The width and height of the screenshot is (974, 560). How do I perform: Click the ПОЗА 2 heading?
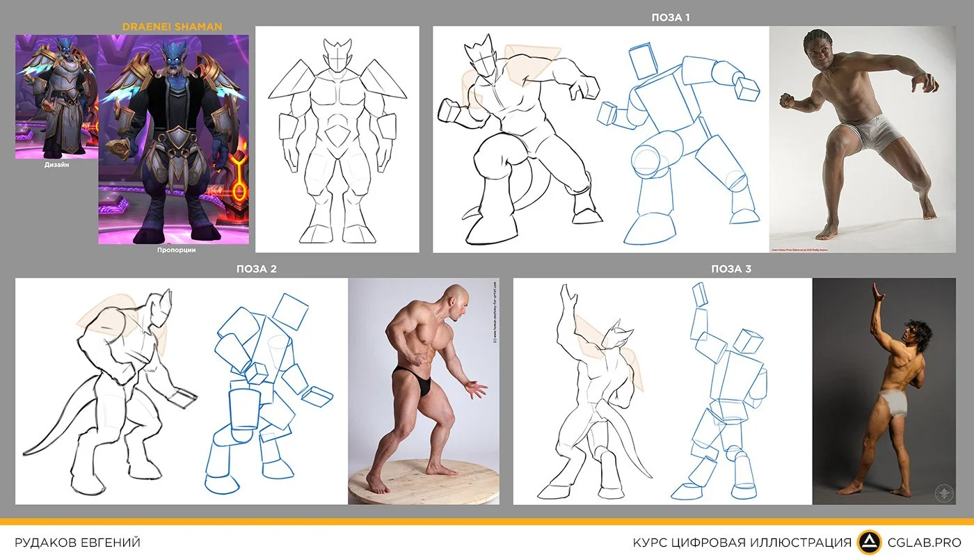(257, 269)
